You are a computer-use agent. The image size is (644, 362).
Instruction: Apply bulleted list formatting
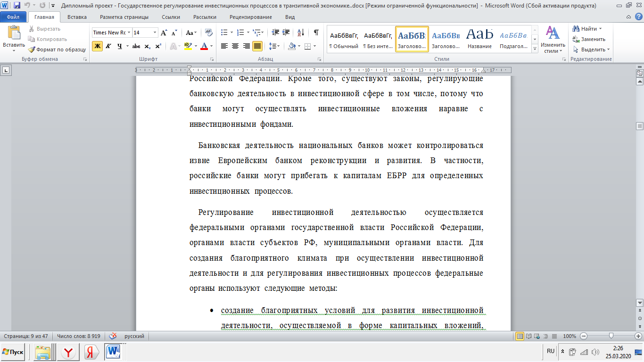tap(224, 33)
